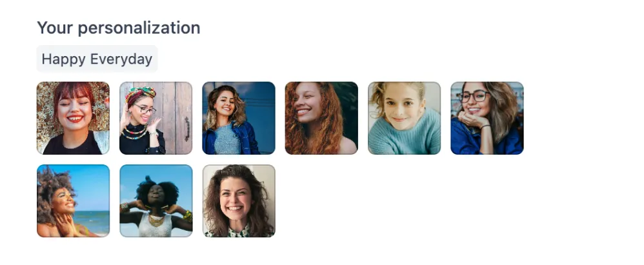
Task: Pick the photo with closed eyes, red lipstick
Action: (73, 118)
